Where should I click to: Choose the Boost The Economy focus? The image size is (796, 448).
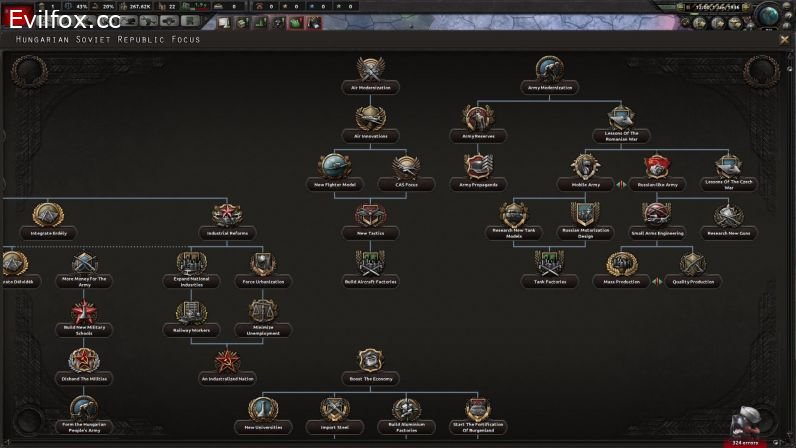click(x=370, y=361)
